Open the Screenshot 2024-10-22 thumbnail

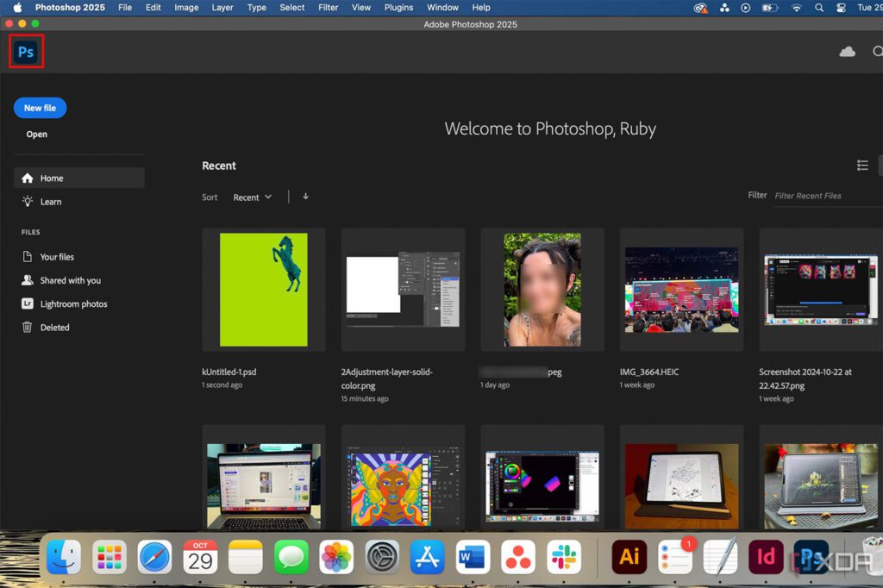click(821, 290)
